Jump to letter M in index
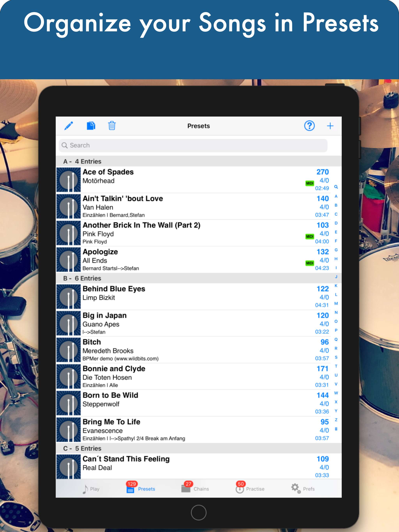The height and width of the screenshot is (532, 399). click(336, 304)
